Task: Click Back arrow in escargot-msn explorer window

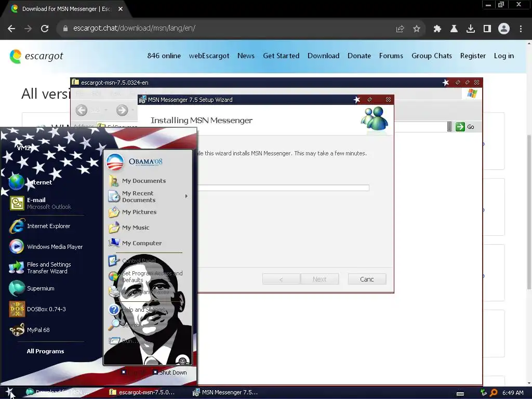Action: pyautogui.click(x=82, y=110)
